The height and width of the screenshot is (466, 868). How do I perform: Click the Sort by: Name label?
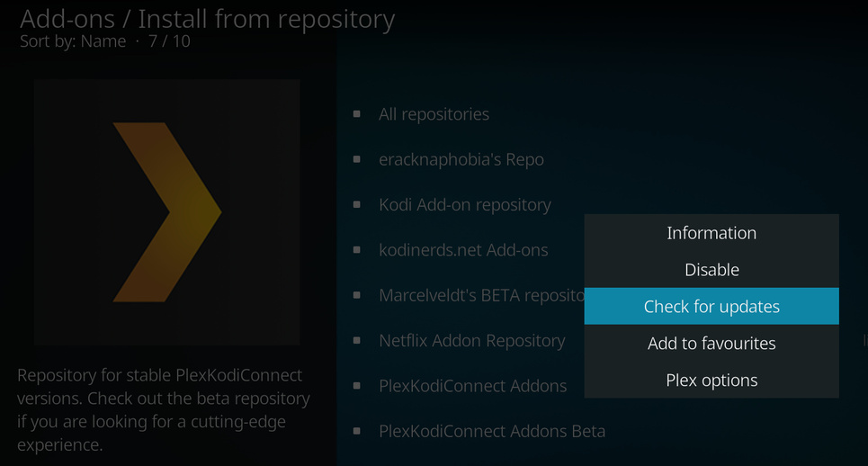click(x=73, y=40)
